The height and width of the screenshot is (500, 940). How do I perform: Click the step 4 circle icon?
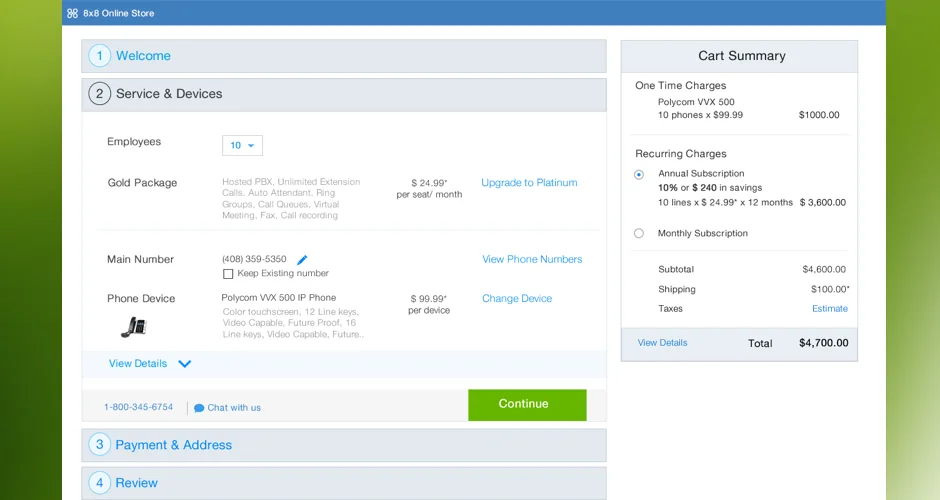pos(100,483)
